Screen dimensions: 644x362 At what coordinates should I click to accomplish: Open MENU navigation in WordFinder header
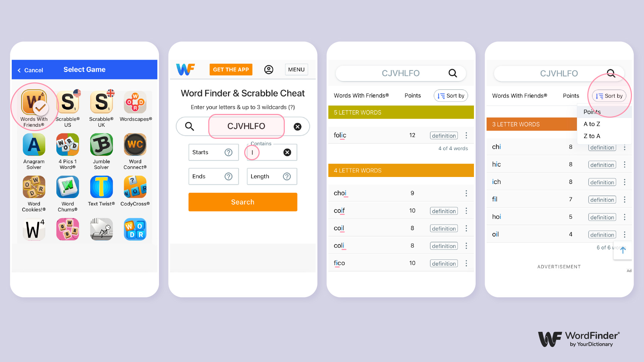tap(295, 69)
